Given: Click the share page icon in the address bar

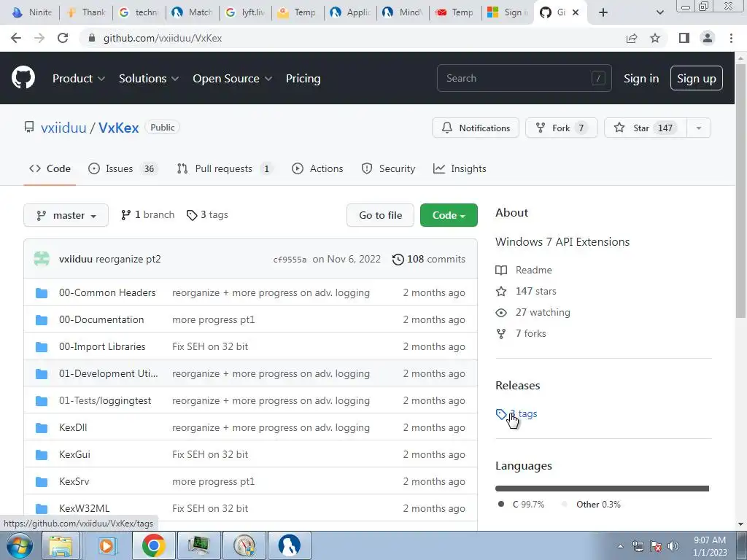Looking at the screenshot, I should pos(632,38).
